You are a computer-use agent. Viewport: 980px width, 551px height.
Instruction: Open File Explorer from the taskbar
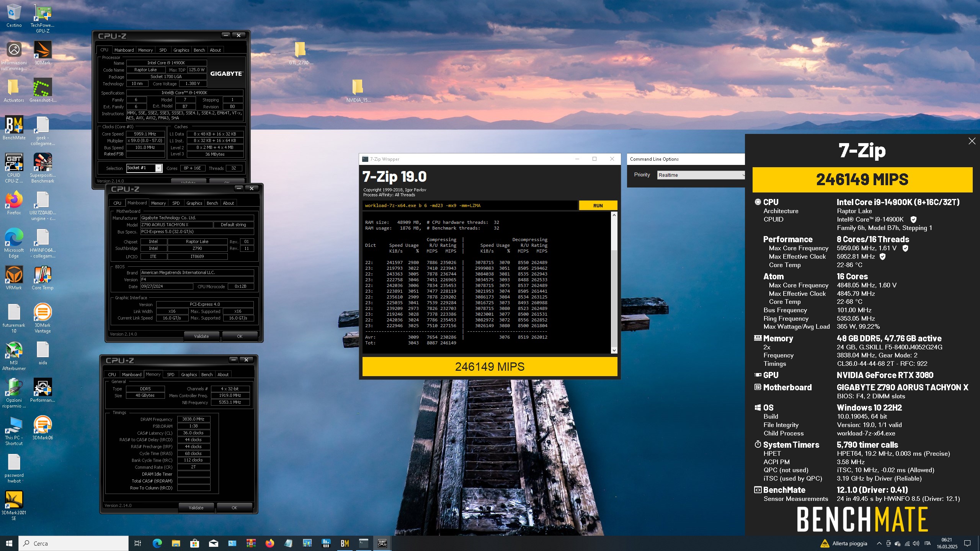tap(176, 543)
